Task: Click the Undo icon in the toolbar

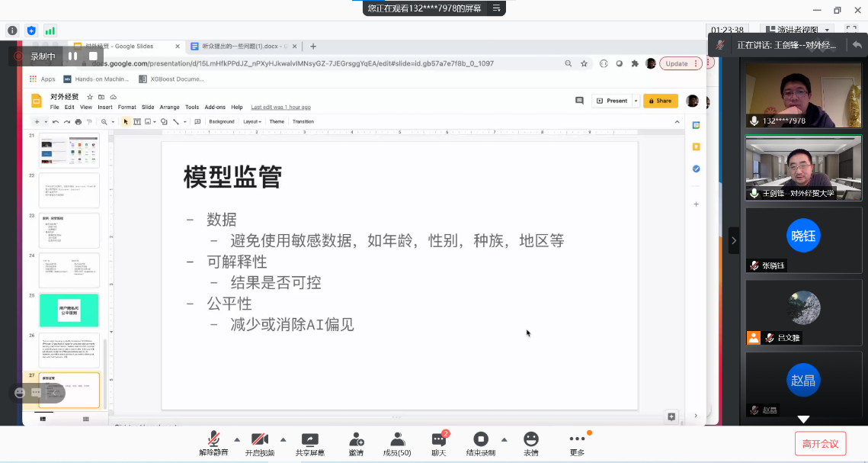Action: pos(55,121)
